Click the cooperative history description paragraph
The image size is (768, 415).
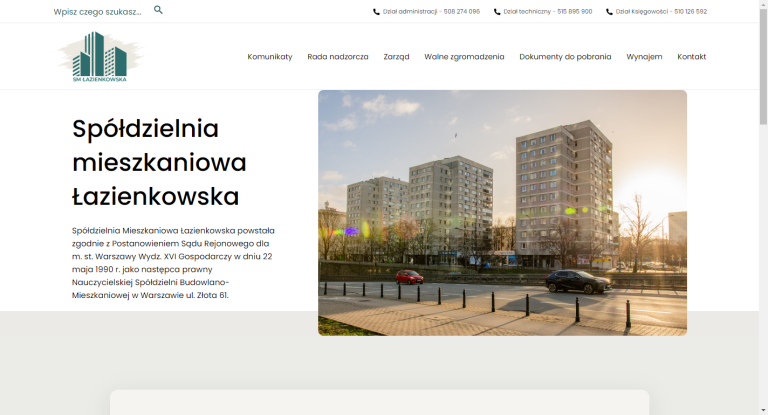pos(173,263)
